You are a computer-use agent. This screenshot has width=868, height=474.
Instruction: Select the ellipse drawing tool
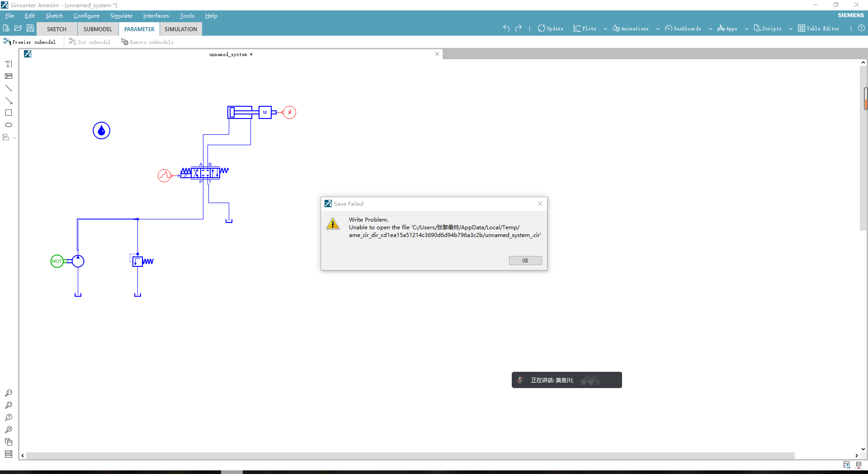pos(9,125)
